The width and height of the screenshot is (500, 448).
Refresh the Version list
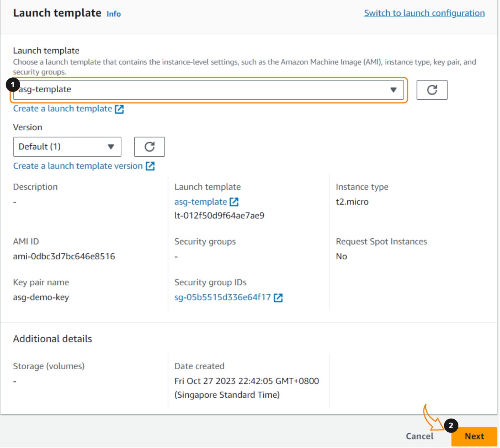point(149,147)
